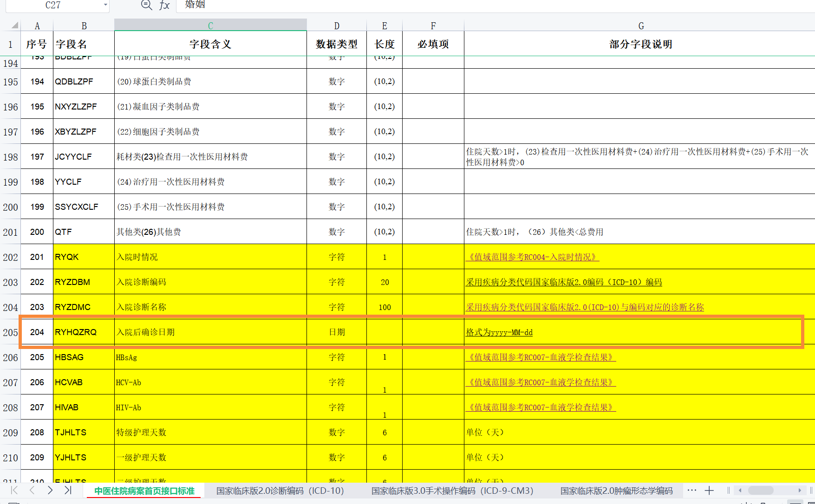Click the magnifier zoom icon by formula bar

click(146, 5)
